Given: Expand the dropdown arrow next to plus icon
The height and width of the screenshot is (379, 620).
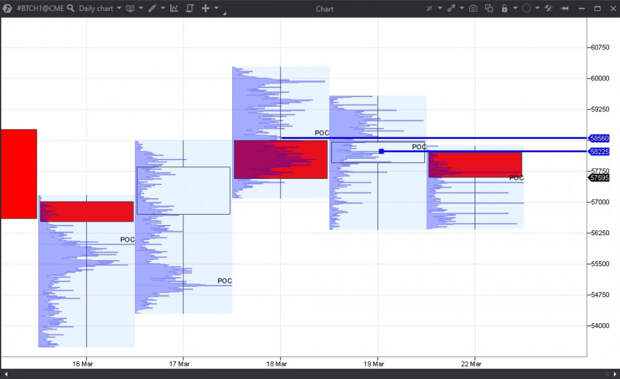Looking at the screenshot, I should 216,8.
